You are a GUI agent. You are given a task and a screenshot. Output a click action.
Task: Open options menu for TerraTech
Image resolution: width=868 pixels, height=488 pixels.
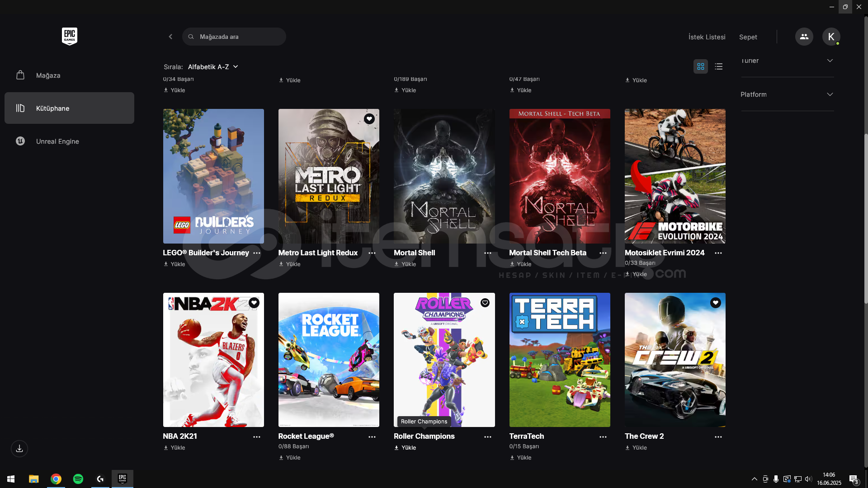pyautogui.click(x=603, y=437)
